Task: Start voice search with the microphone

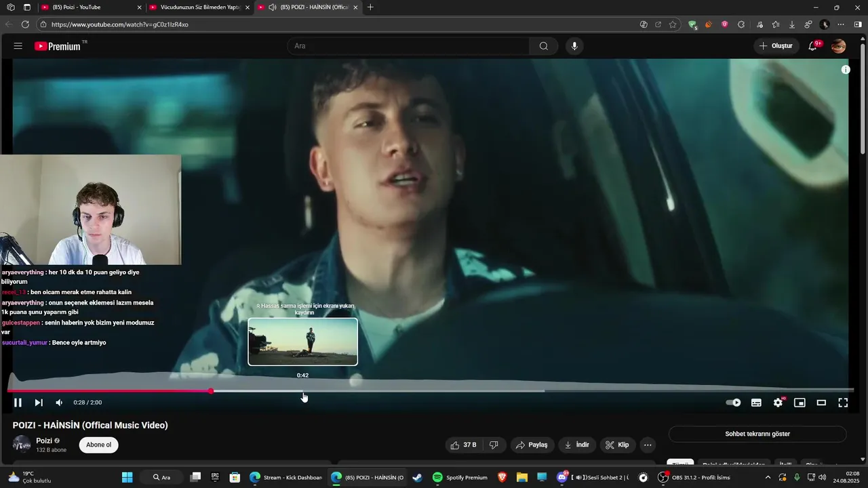Action: 574,46
